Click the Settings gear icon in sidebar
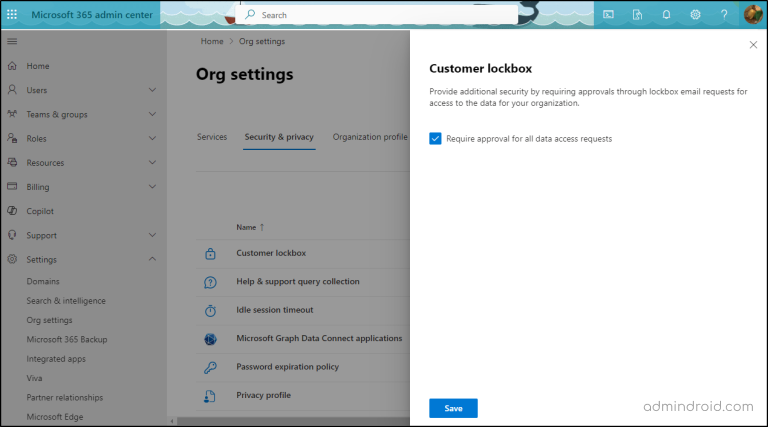The image size is (768, 427). click(12, 259)
